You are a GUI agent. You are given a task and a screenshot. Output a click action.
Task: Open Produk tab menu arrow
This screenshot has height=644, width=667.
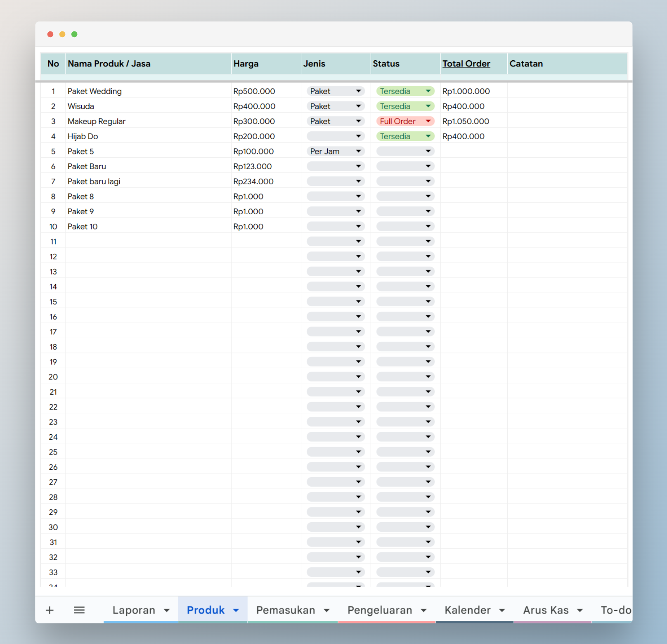236,611
